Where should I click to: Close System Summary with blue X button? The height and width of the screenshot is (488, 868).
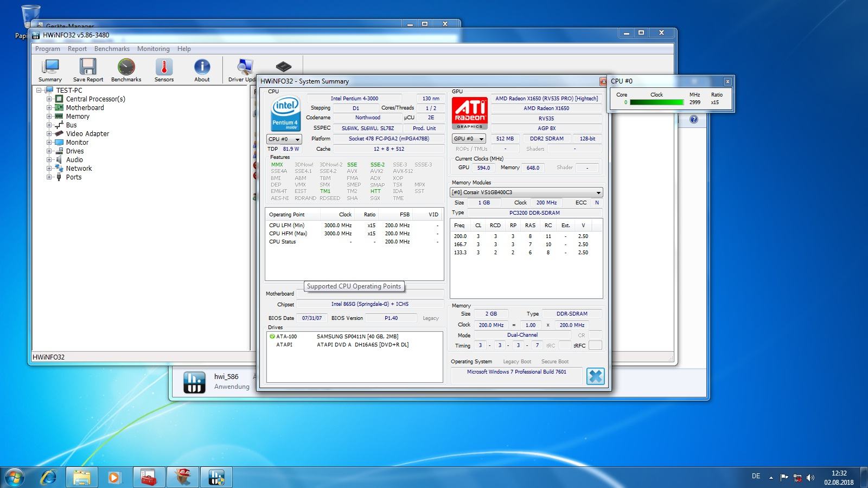point(595,376)
